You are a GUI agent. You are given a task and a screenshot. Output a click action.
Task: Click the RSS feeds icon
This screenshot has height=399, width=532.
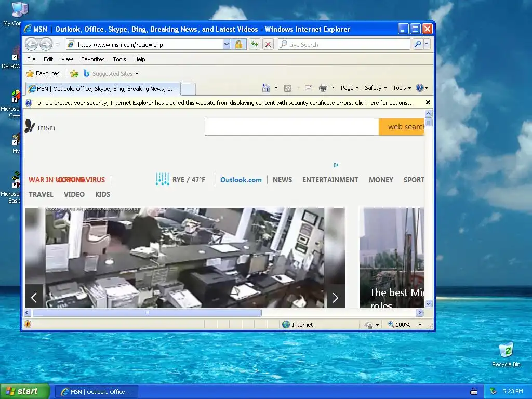288,88
